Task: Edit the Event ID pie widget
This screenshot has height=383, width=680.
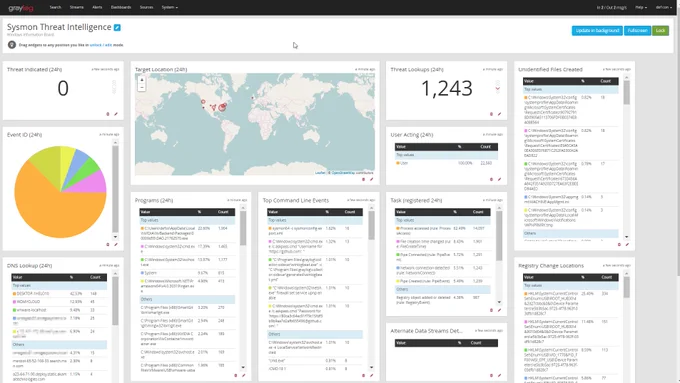Action: (116, 245)
